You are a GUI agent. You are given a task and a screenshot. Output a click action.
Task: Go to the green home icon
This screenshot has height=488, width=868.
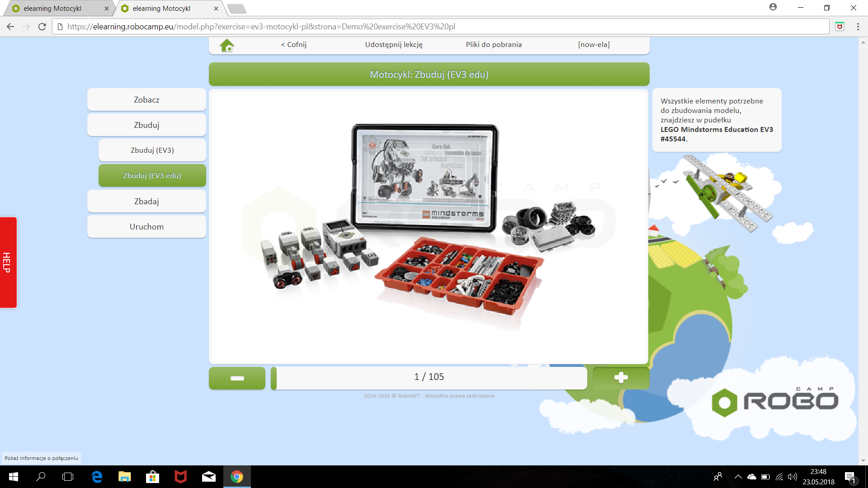point(227,45)
